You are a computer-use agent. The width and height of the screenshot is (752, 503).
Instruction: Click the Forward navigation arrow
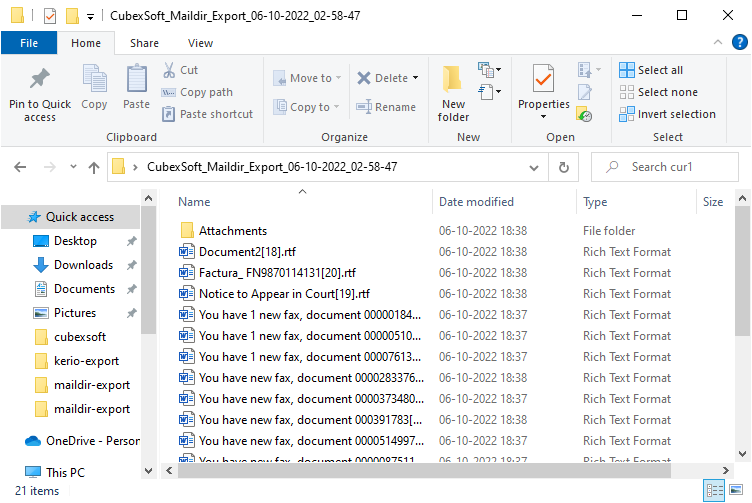(x=49, y=167)
